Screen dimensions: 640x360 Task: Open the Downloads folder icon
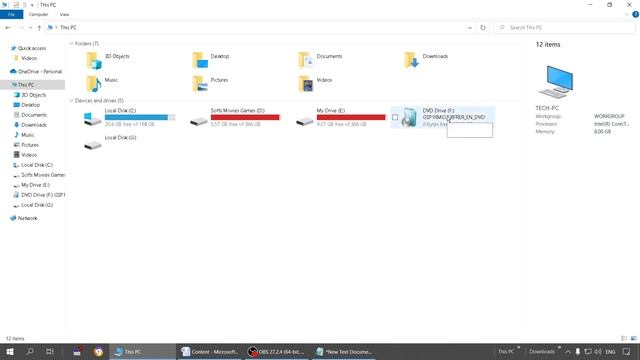(x=411, y=60)
